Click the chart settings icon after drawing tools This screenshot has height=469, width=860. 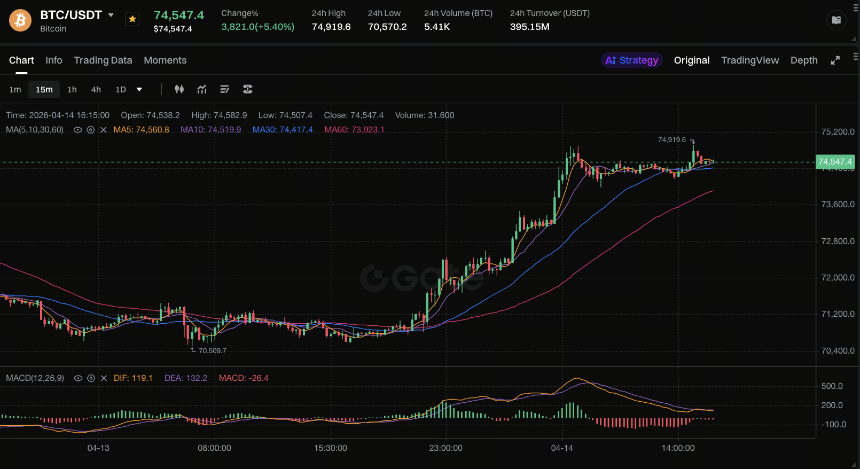[x=247, y=89]
